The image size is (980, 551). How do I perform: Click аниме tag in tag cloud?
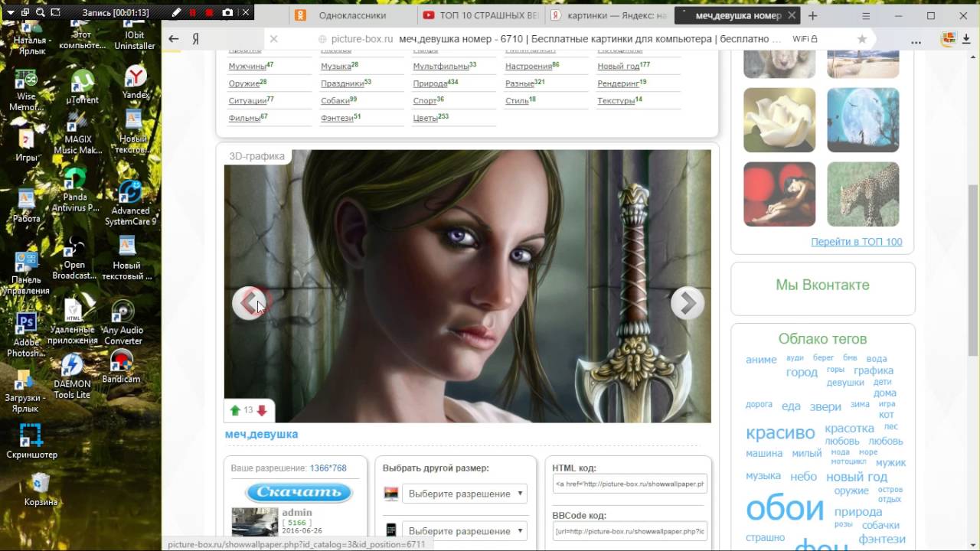click(761, 360)
